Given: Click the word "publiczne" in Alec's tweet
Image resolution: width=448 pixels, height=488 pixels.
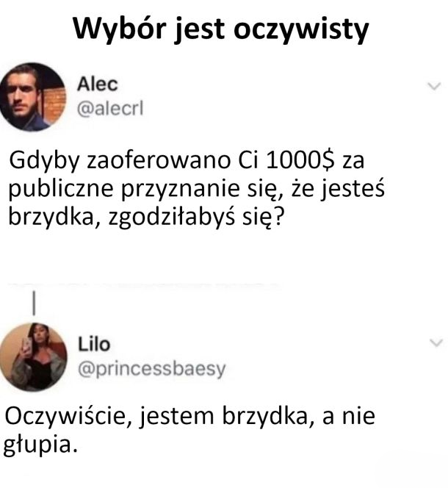Looking at the screenshot, I should (61, 189).
